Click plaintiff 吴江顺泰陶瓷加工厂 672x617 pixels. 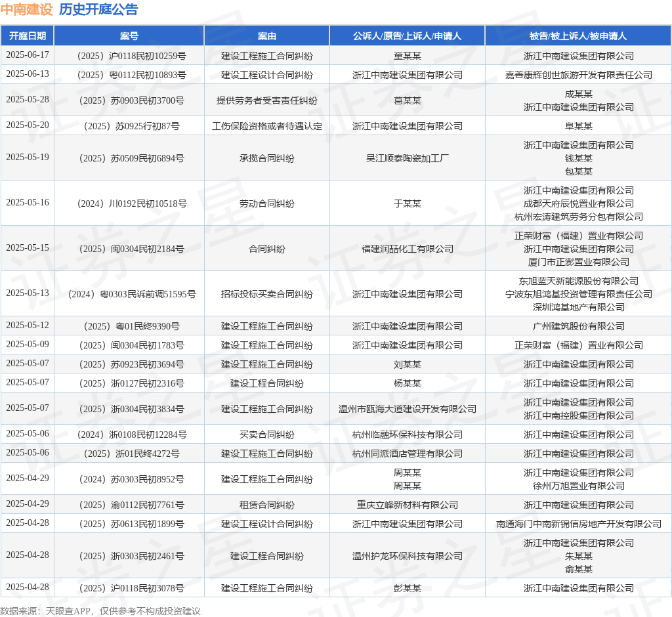point(407,158)
